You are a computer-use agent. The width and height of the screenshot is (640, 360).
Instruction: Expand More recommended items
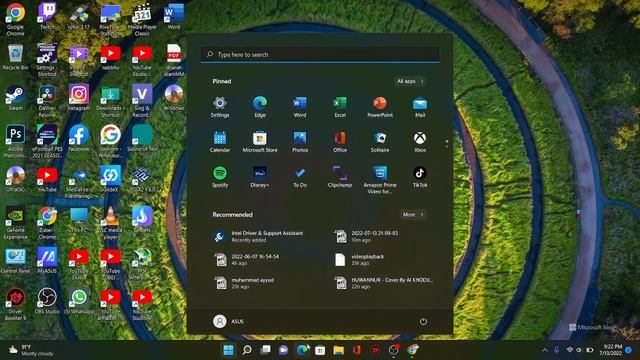[x=413, y=214]
